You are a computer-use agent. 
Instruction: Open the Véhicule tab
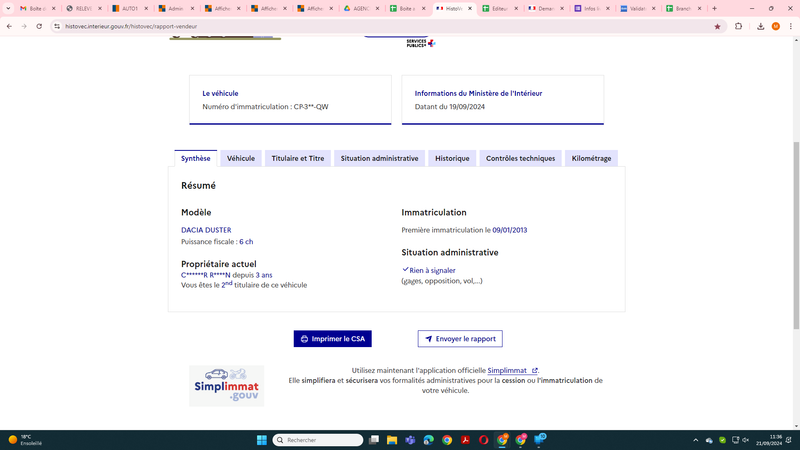click(x=241, y=158)
